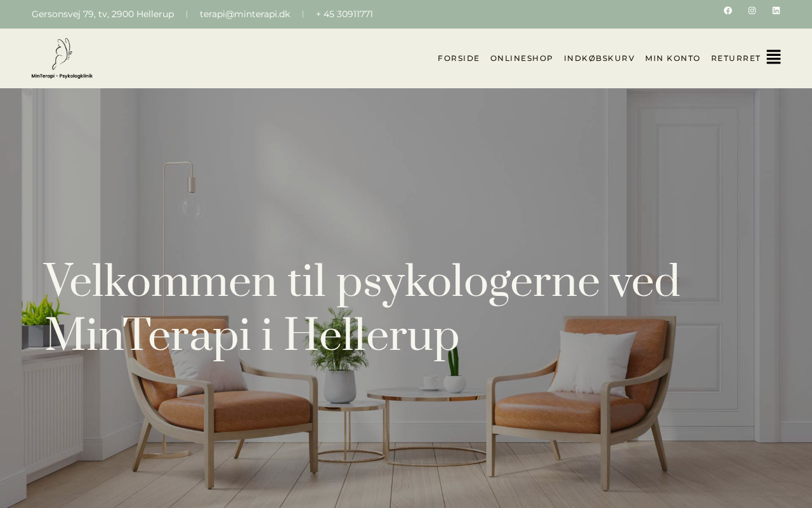This screenshot has height=508, width=812.
Task: Open the ONLINESHOP menu item
Action: pos(521,58)
